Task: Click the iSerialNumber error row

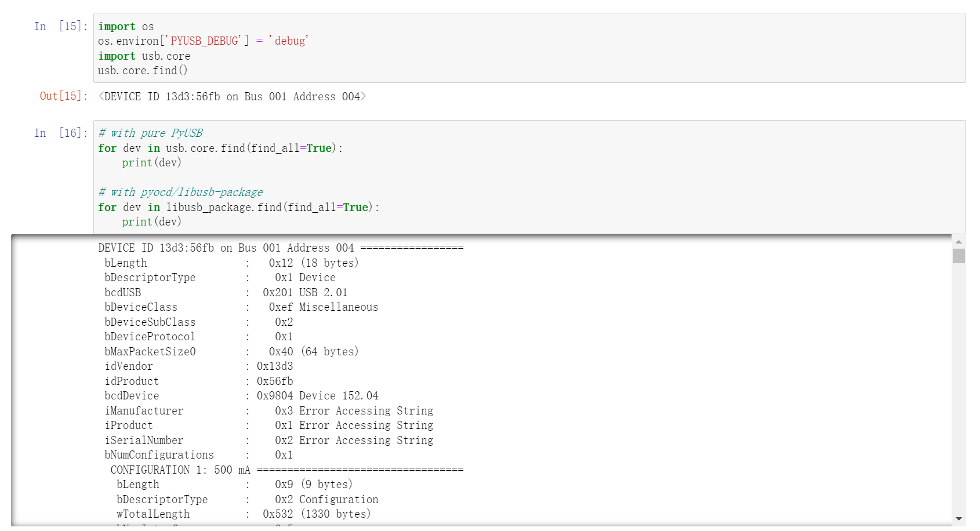Action: point(269,441)
